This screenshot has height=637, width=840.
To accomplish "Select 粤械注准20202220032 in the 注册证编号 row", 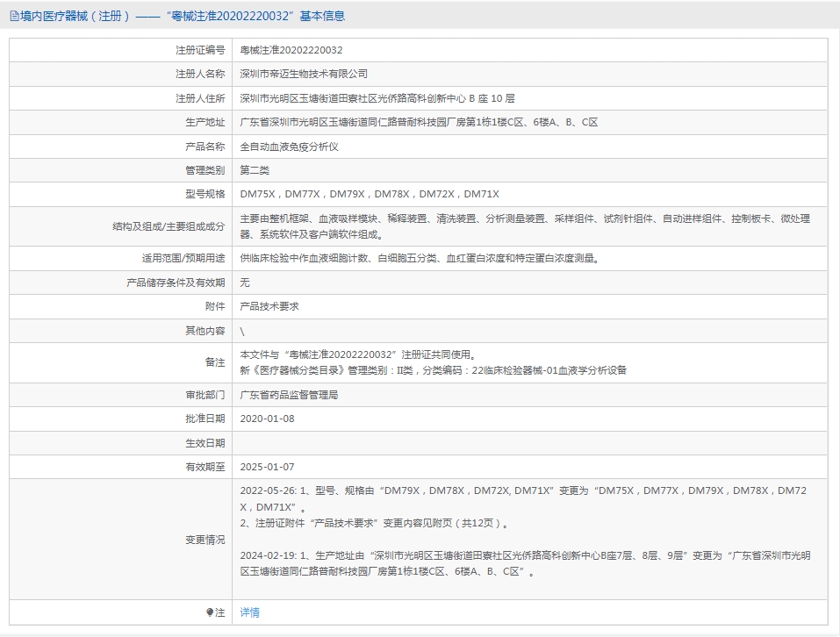I will point(291,50).
